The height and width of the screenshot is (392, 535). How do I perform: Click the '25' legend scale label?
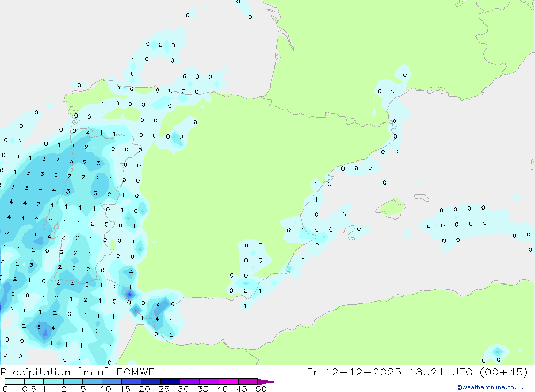[164, 389]
